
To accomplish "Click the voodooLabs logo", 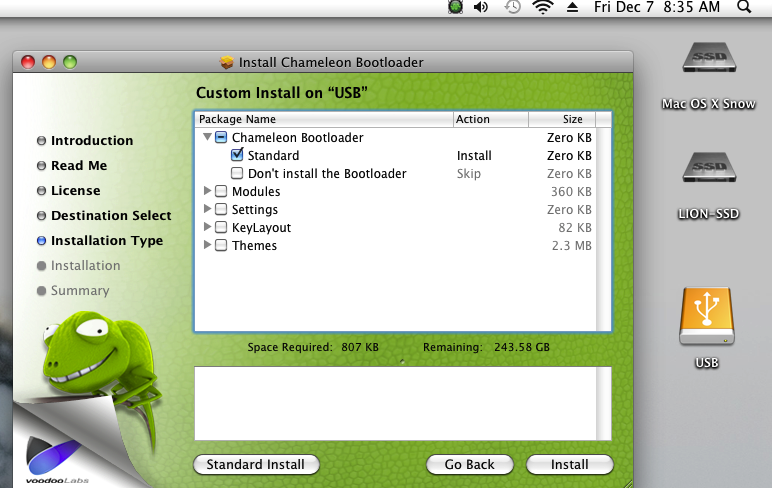I will 55,460.
